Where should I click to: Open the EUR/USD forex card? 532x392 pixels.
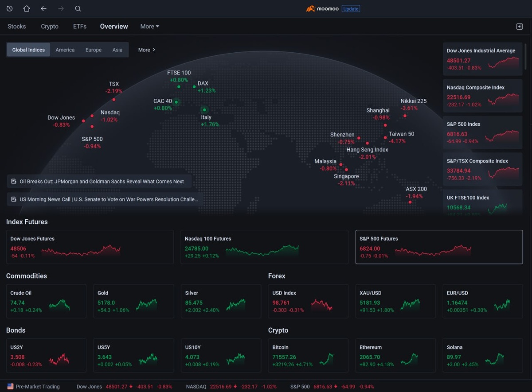(483, 301)
